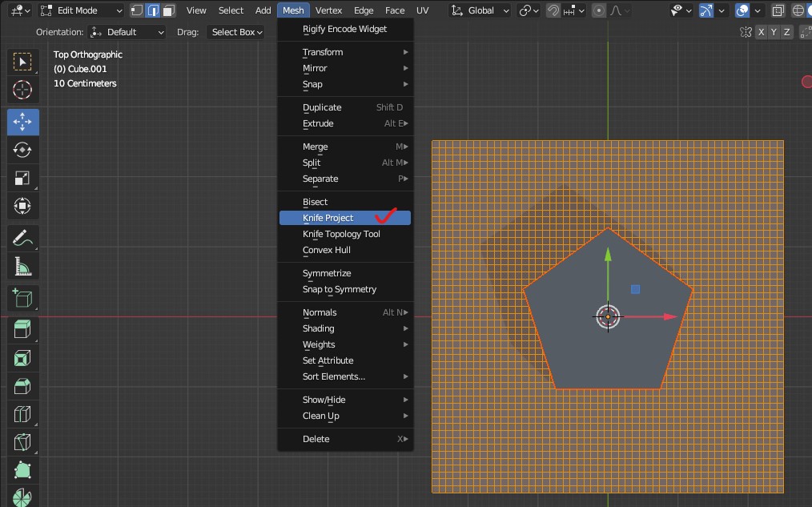Activate the Extrude Region tool
The width and height of the screenshot is (812, 507).
(22, 328)
